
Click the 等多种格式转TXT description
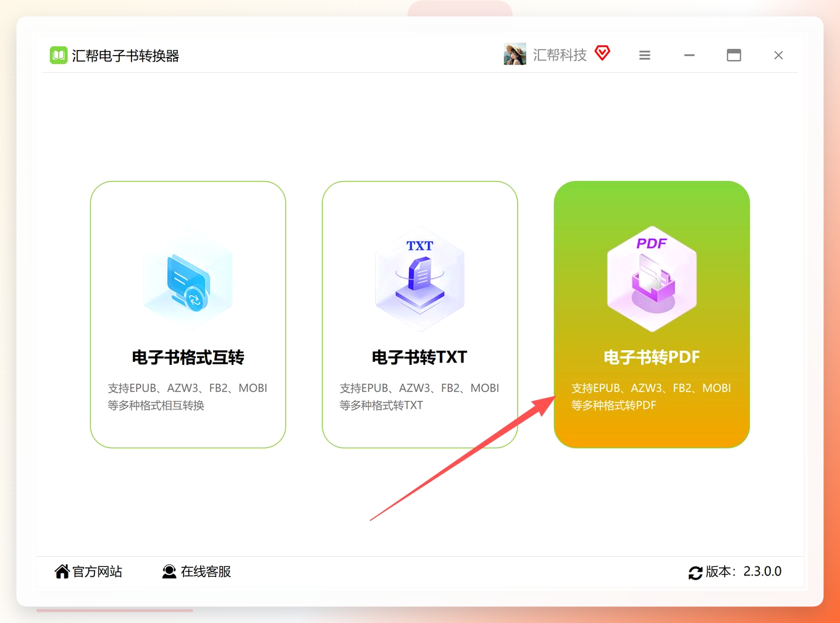coord(381,405)
